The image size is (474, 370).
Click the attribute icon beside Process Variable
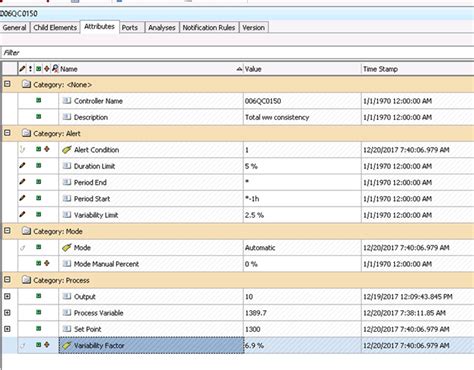[67, 312]
